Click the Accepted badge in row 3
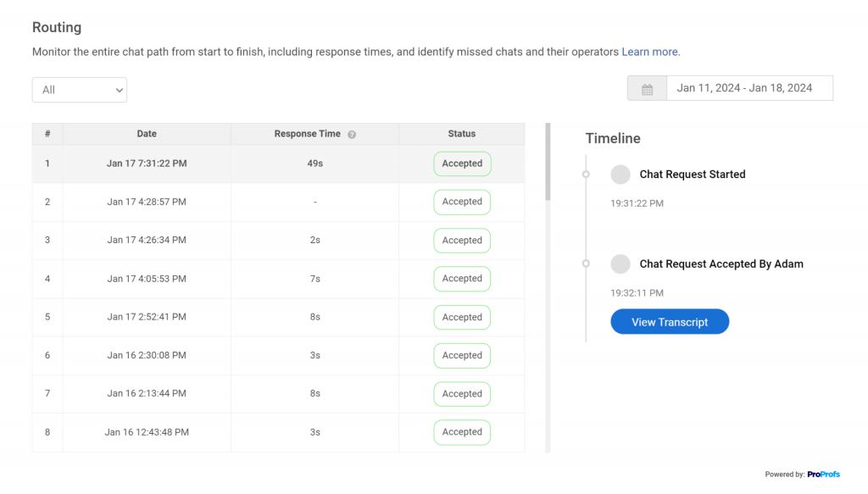 pos(462,240)
